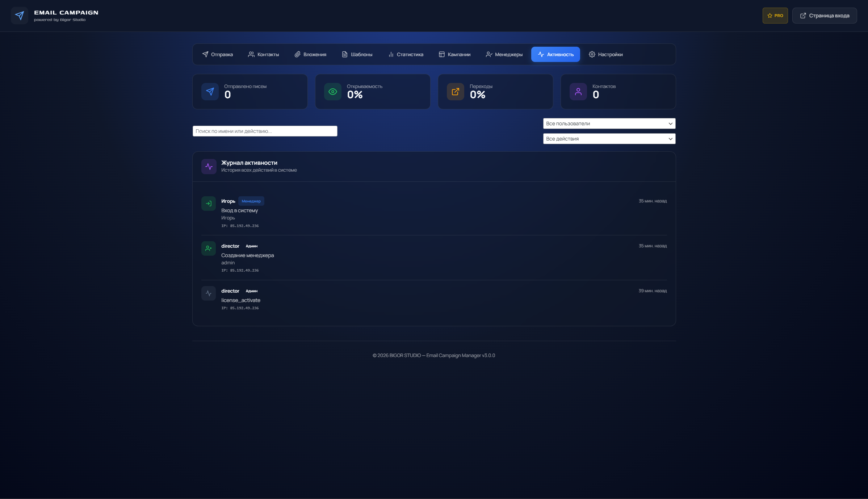Viewport: 868px width, 499px height.
Task: Click the paper plane icon on the Отправка tab
Action: point(206,54)
